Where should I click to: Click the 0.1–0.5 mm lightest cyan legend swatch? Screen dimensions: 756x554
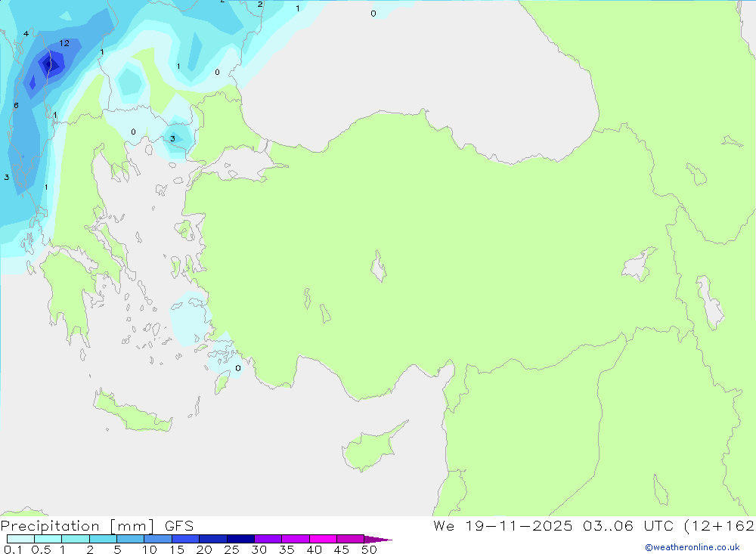[20, 539]
